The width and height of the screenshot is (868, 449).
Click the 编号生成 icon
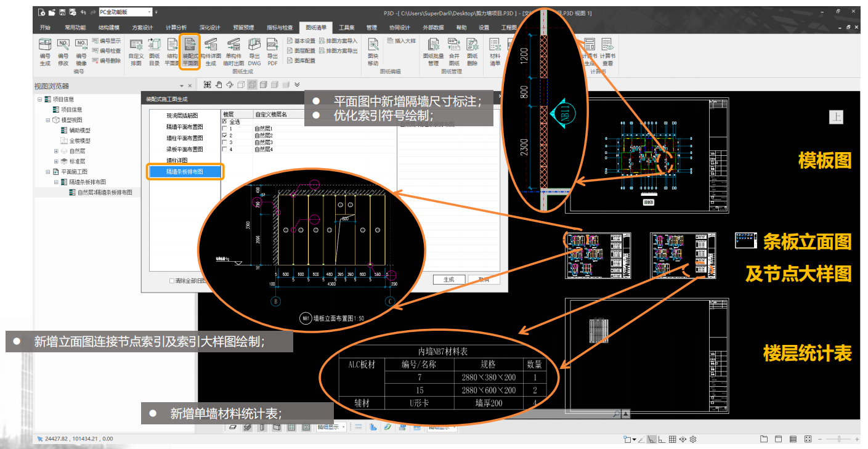pyautogui.click(x=45, y=51)
